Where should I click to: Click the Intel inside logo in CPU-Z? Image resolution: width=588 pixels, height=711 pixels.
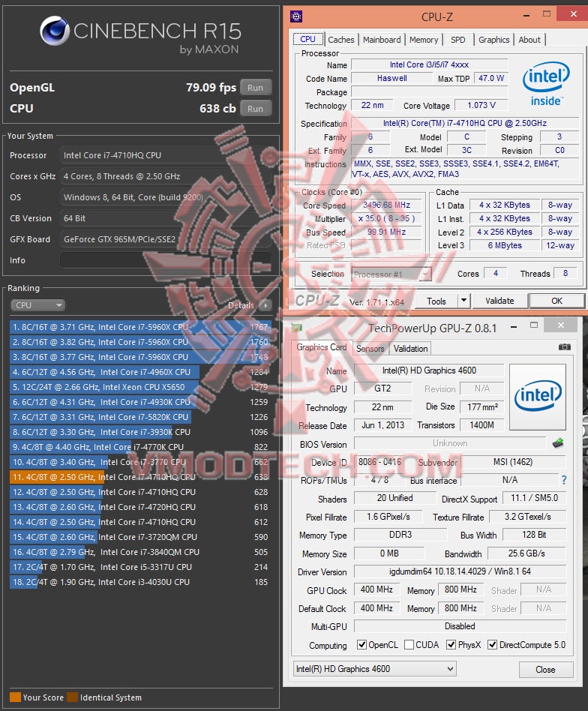click(x=546, y=84)
